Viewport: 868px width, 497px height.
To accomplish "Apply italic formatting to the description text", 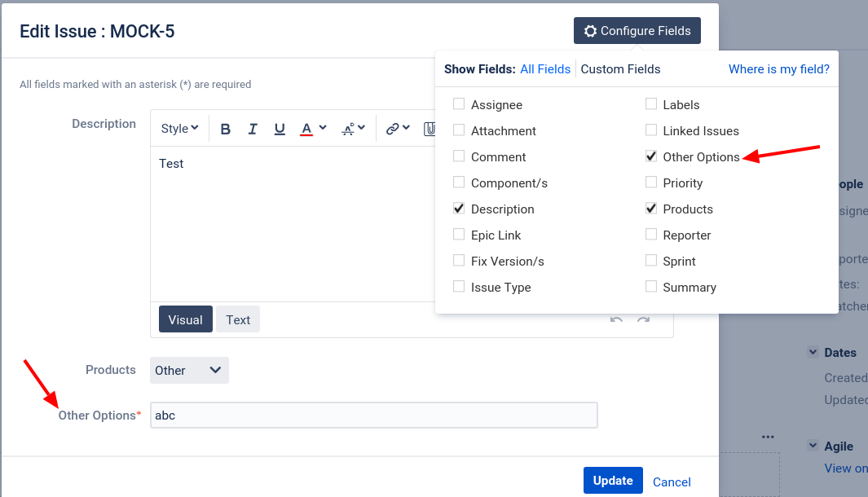I will tap(253, 129).
